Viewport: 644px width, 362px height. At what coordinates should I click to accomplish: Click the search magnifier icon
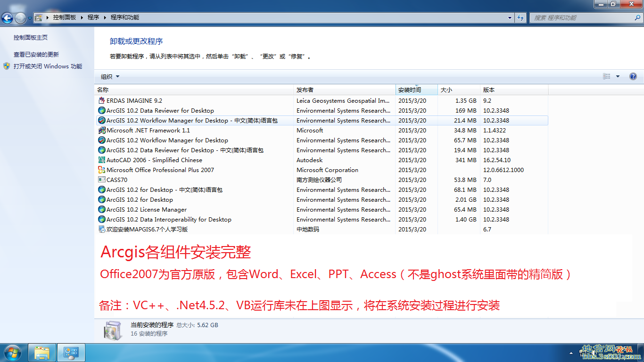point(638,17)
